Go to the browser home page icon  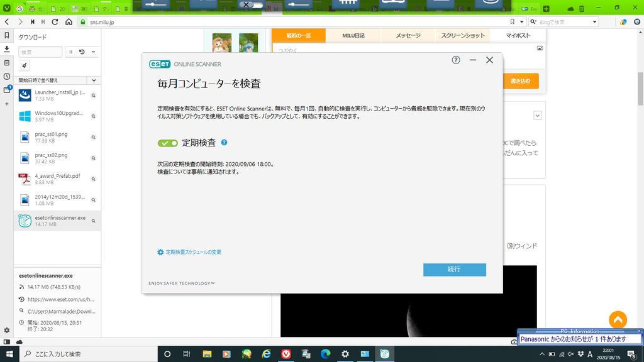click(69, 22)
